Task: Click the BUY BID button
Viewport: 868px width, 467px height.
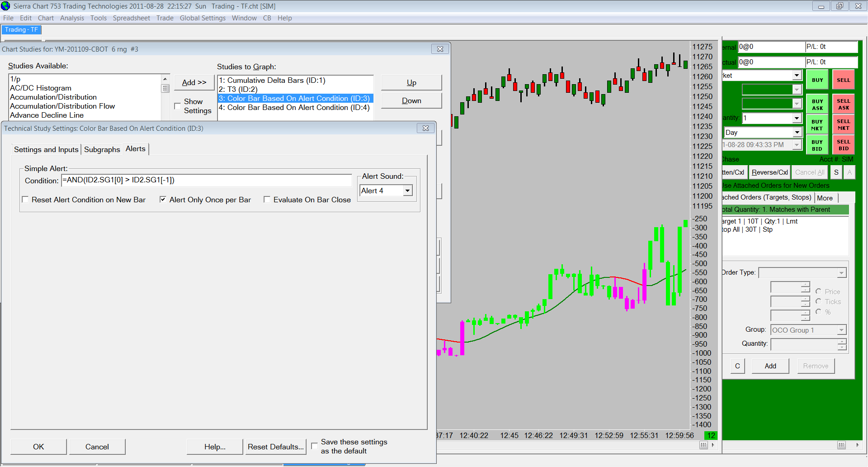Action: point(817,145)
